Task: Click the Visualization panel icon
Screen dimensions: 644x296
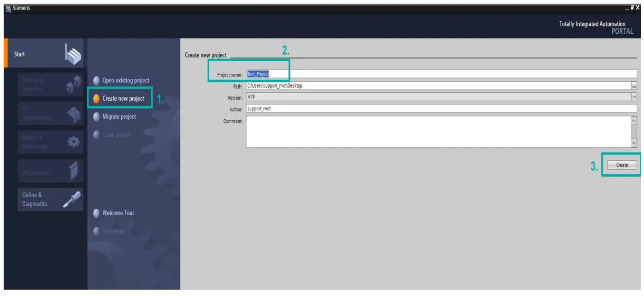Action: [74, 171]
